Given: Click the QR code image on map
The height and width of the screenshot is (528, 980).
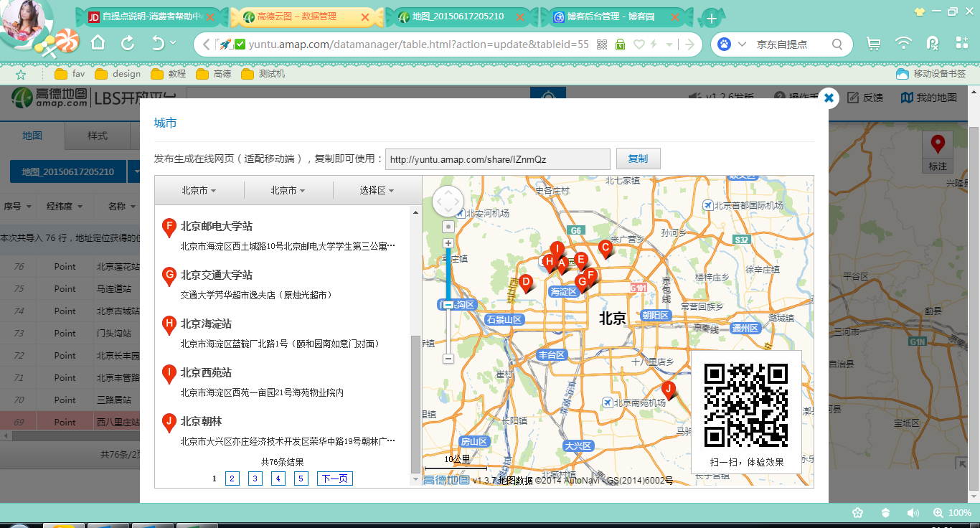Looking at the screenshot, I should pos(746,405).
